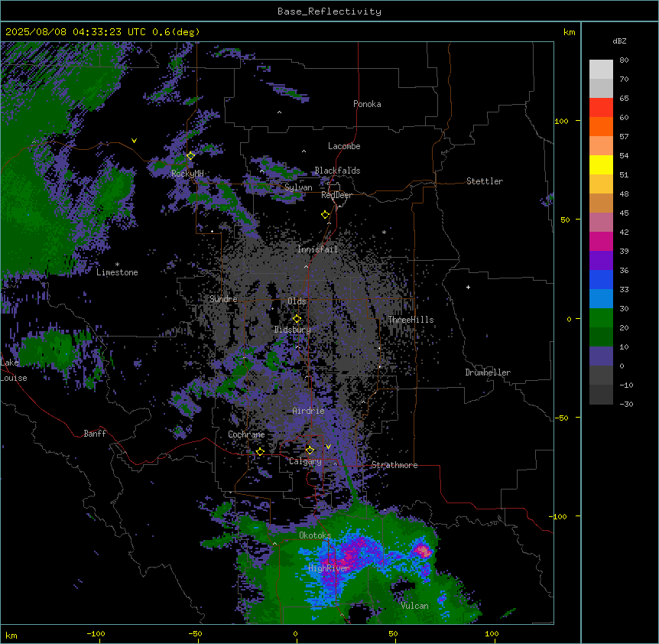Click the -50 tick label on vertical axis
The width and height of the screenshot is (659, 644).
click(561, 418)
